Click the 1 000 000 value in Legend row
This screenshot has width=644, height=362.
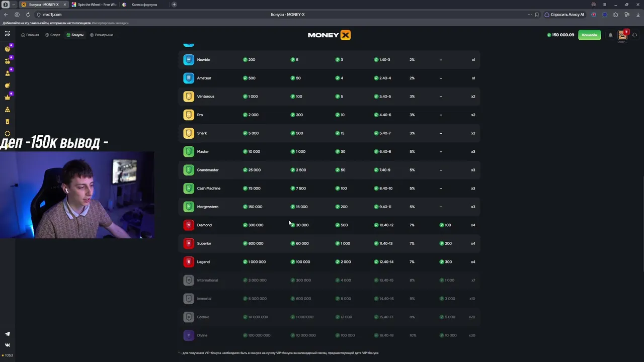pos(255,262)
